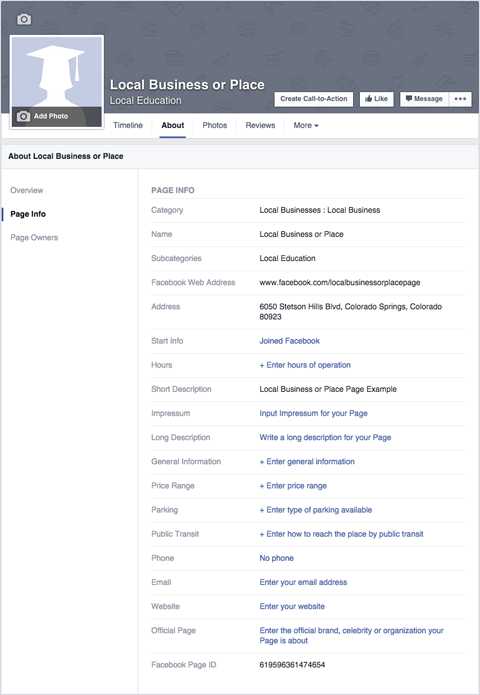Viewport: 480px width, 695px height.
Task: Click the cover photo camera icon
Action: pyautogui.click(x=24, y=19)
